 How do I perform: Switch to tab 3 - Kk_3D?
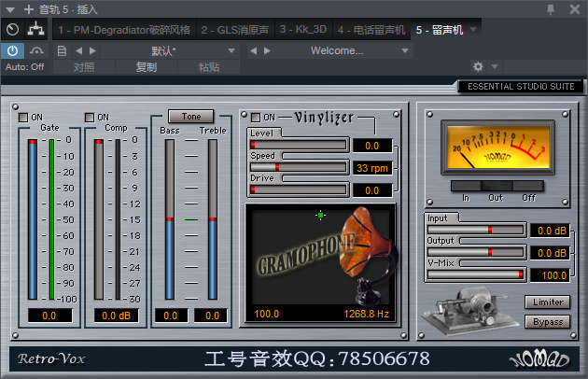pyautogui.click(x=303, y=30)
